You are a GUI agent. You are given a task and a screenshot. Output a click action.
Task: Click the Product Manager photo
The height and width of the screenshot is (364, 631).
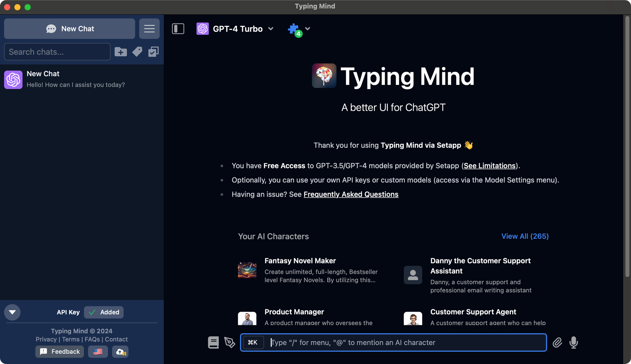click(x=247, y=319)
